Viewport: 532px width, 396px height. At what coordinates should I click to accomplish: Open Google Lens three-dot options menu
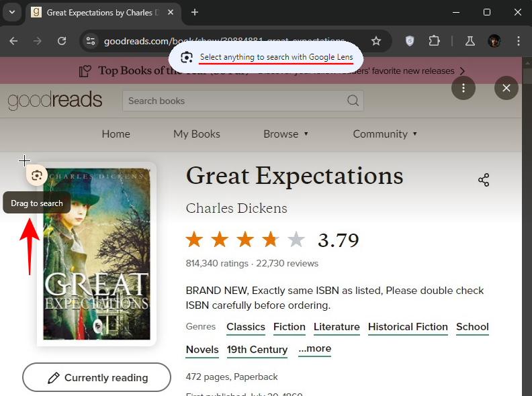[x=463, y=88]
